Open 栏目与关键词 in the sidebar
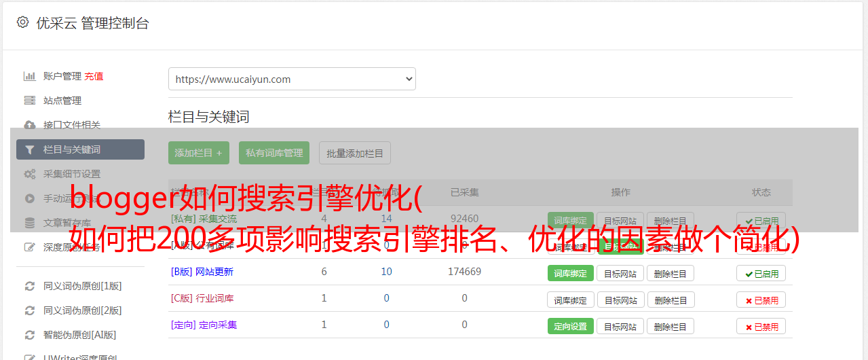868x360 pixels. click(x=80, y=149)
